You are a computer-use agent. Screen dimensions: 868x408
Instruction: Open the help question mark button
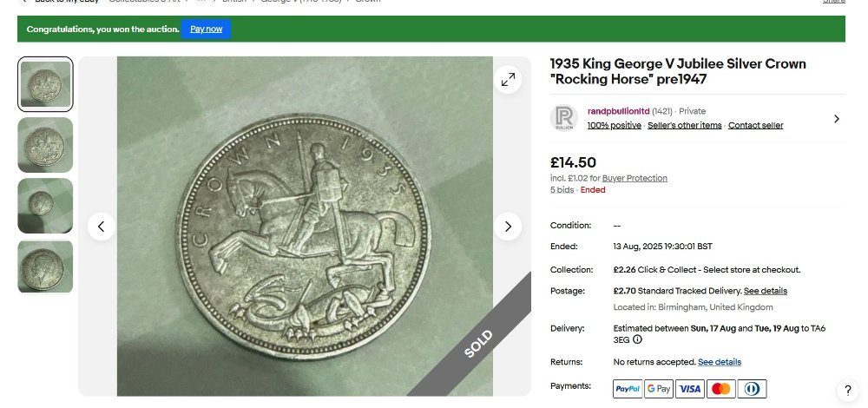click(x=848, y=390)
